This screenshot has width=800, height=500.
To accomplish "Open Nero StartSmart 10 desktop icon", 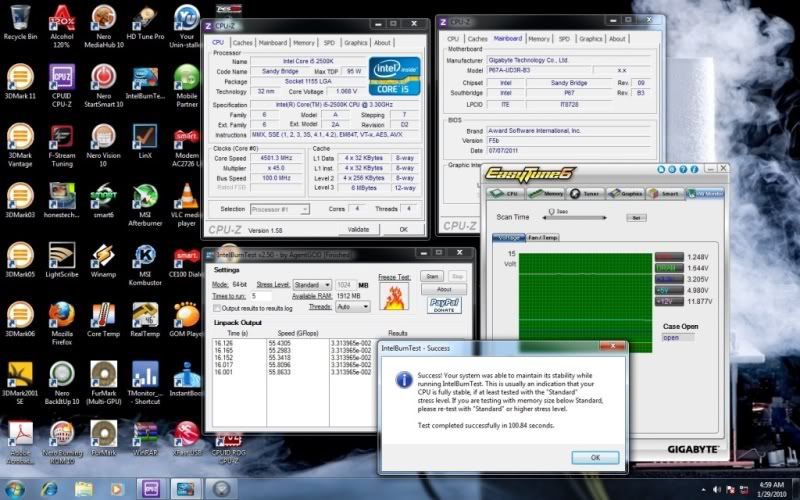I will pos(104,85).
